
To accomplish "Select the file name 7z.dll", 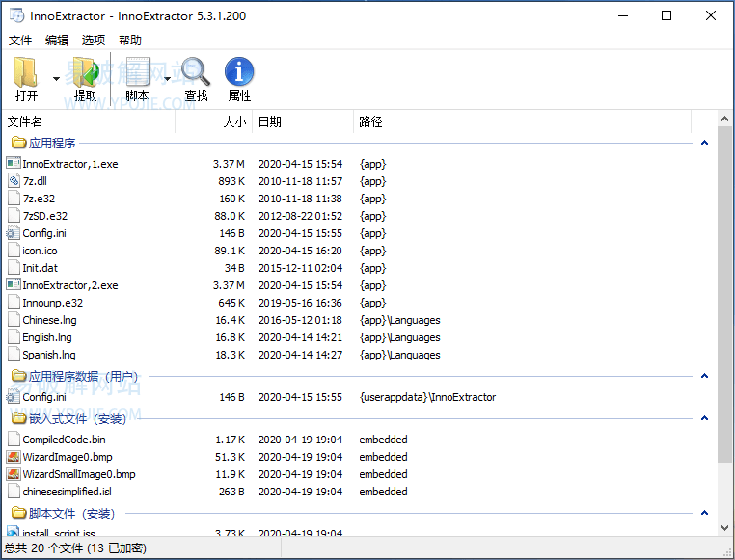I will (35, 181).
